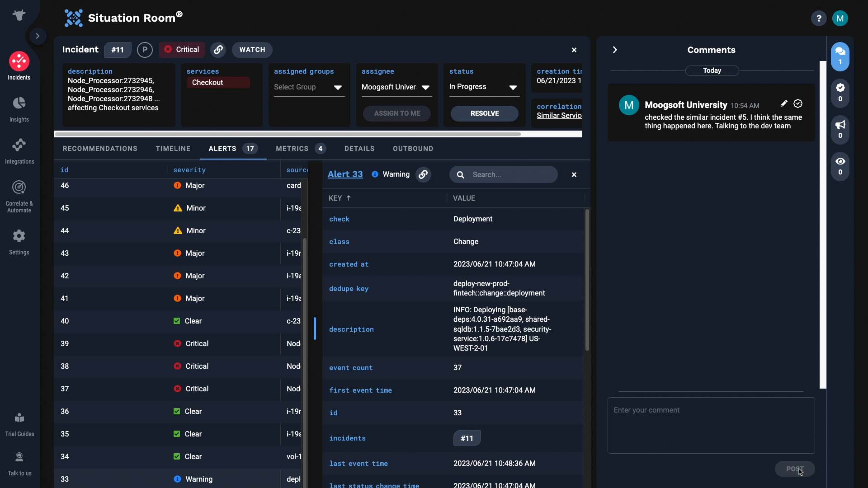Click the pane splitter drag handle
The width and height of the screenshot is (868, 488).
tap(315, 328)
